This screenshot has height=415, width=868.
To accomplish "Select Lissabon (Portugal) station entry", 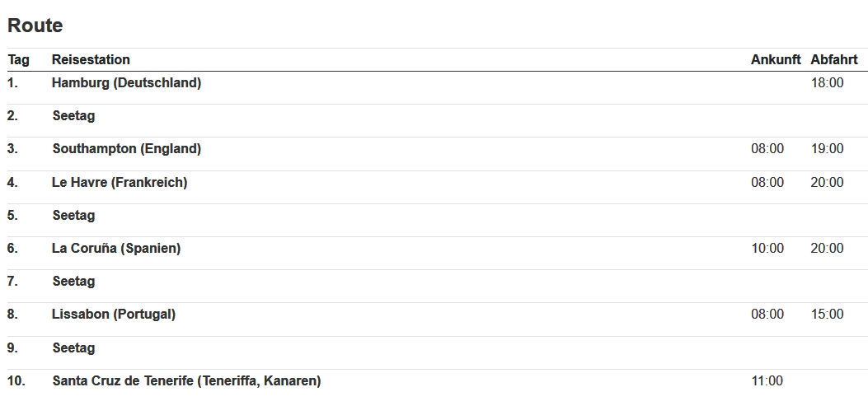I will [x=114, y=314].
